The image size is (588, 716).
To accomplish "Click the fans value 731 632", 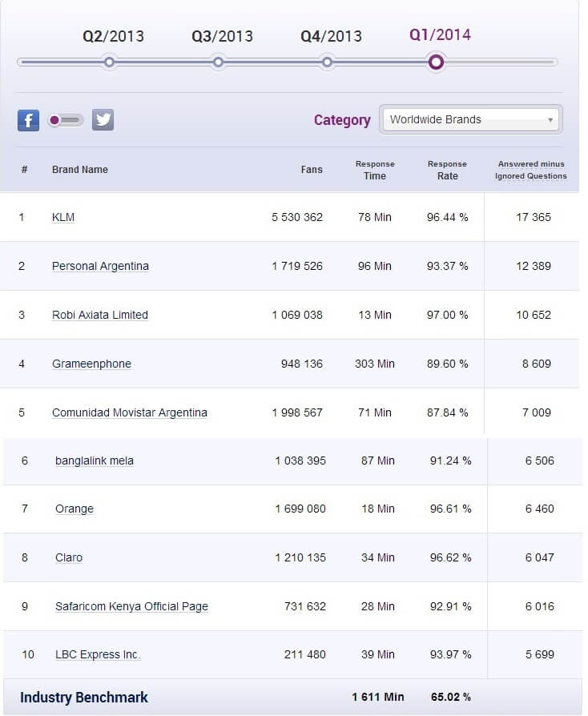I will [x=304, y=606].
